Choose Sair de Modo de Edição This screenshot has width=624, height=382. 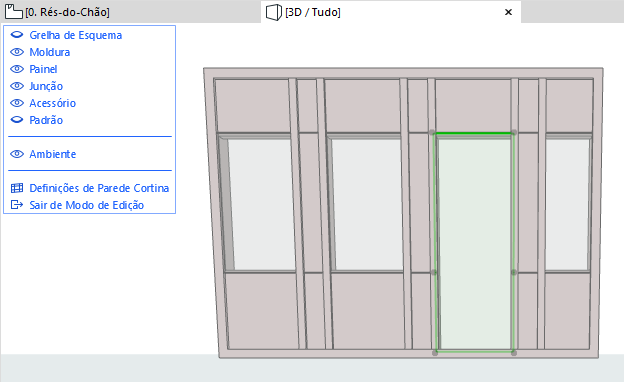86,205
